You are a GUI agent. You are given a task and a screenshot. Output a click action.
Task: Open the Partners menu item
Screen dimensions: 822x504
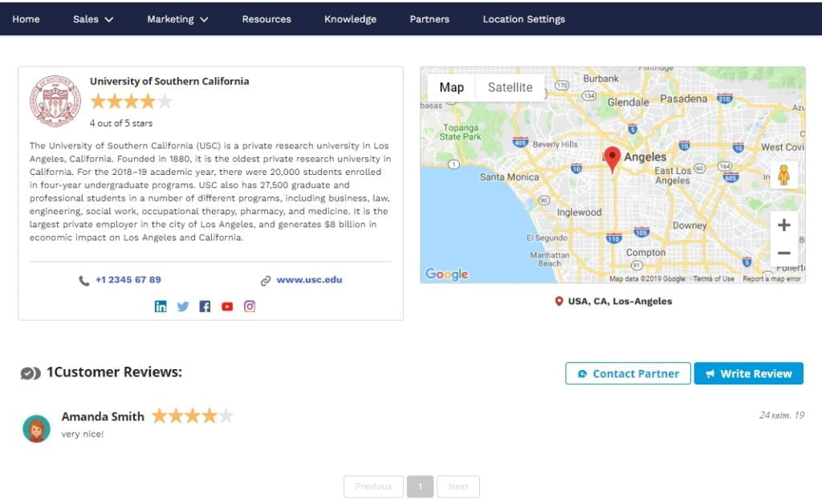pyautogui.click(x=429, y=19)
